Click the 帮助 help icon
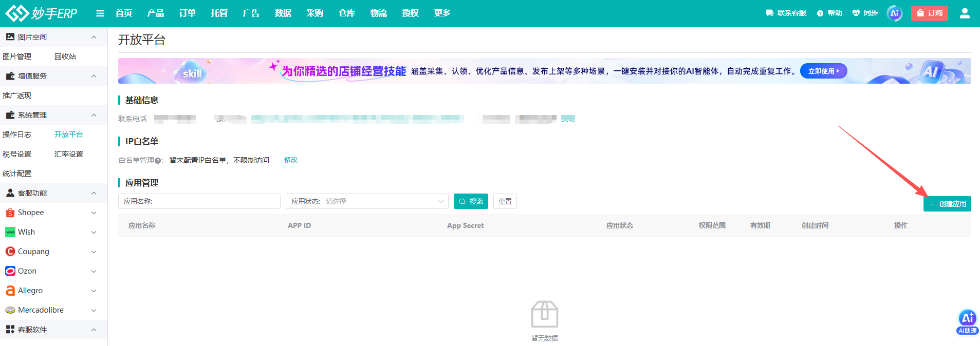980x346 pixels. tap(820, 13)
